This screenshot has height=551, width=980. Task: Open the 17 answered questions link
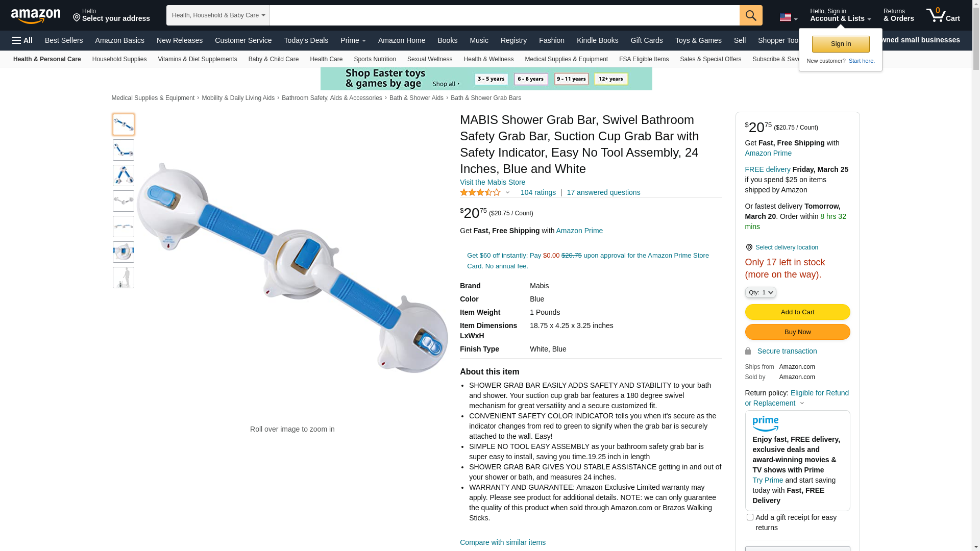603,192
